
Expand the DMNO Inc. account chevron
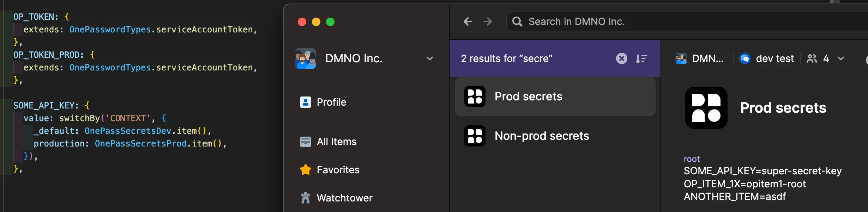pos(429,58)
